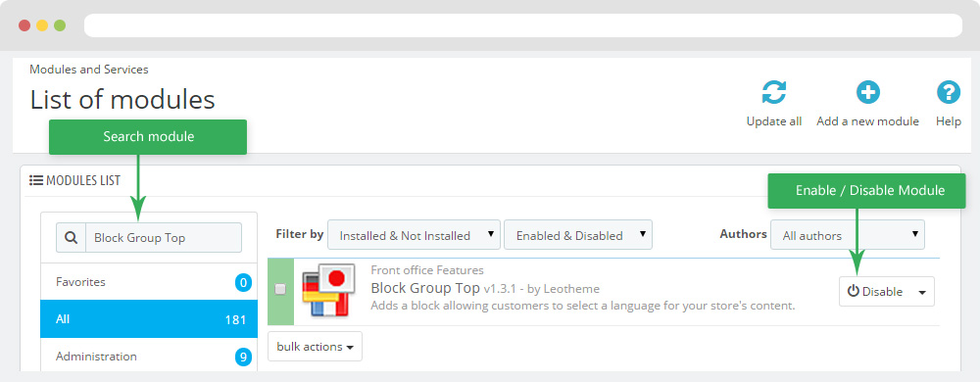This screenshot has height=382, width=980.
Task: Click the Block Group Top search field
Action: tap(164, 238)
